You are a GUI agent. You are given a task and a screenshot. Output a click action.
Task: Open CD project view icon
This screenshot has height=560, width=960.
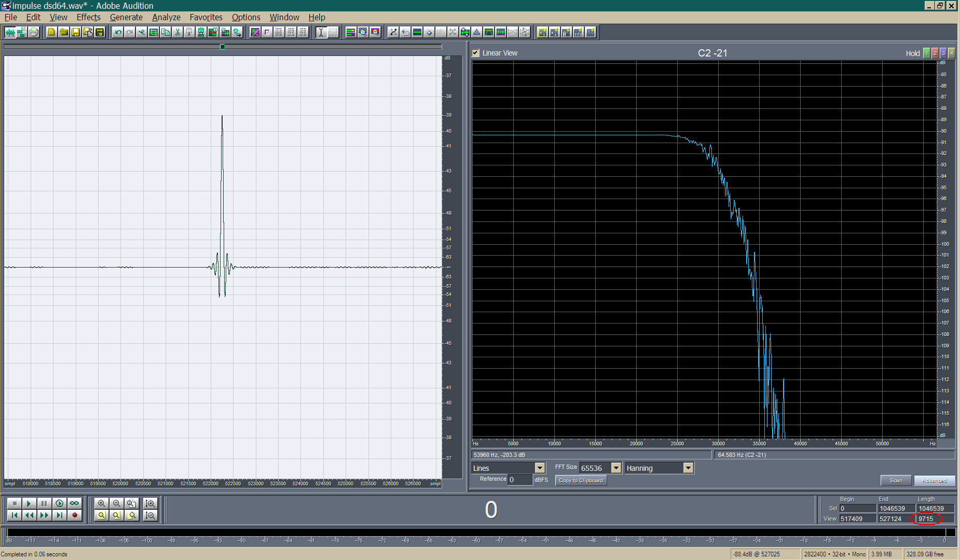34,32
